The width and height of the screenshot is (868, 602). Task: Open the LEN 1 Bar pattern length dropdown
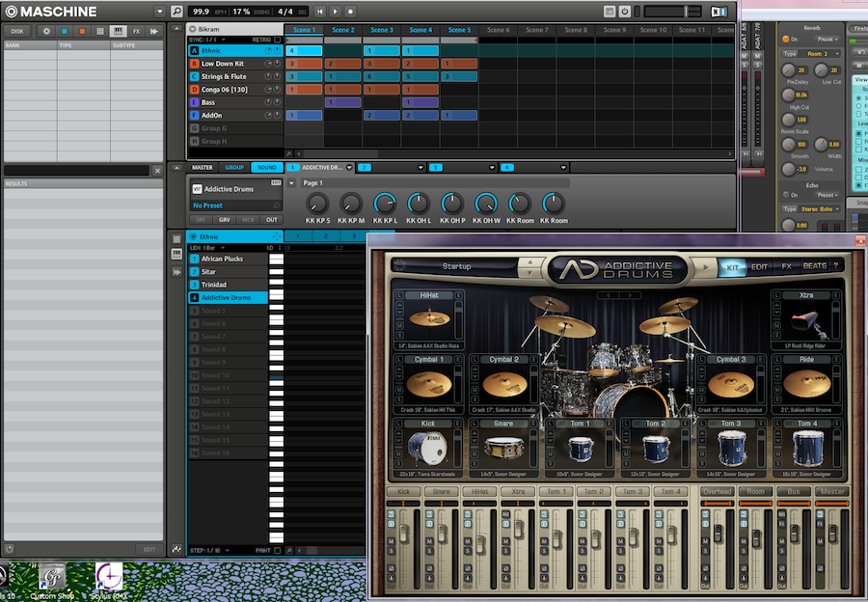[x=206, y=248]
